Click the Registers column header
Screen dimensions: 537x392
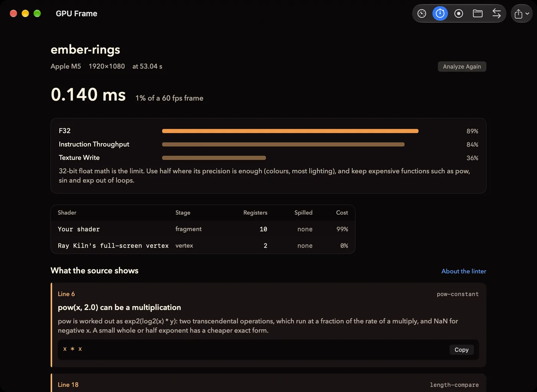point(255,213)
